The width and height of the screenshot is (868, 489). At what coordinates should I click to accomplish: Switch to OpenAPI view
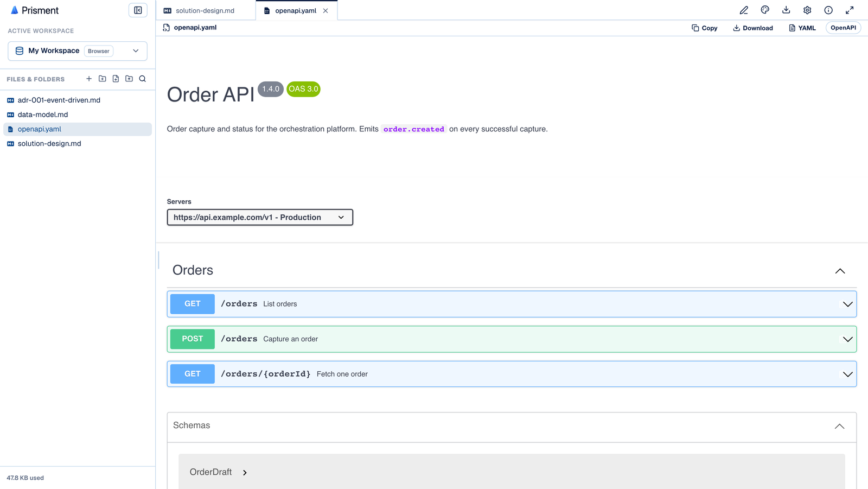843,28
